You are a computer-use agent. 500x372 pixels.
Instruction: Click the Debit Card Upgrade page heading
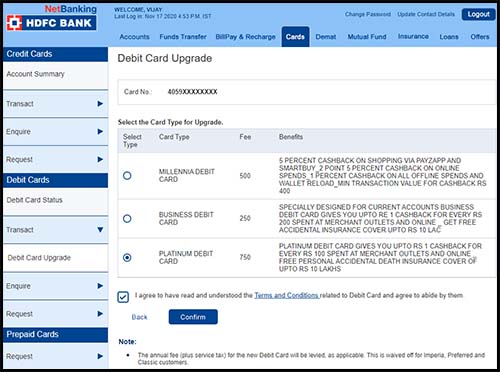click(165, 58)
